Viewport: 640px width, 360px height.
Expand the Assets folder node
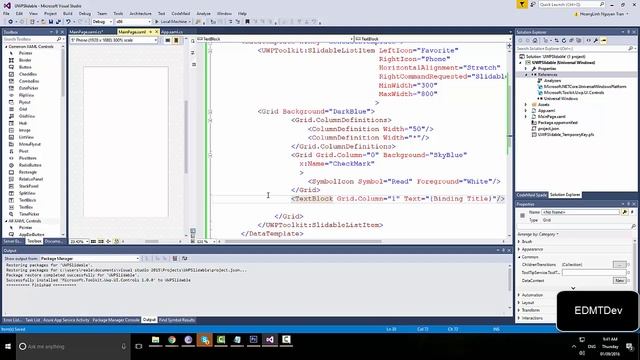tap(526, 104)
